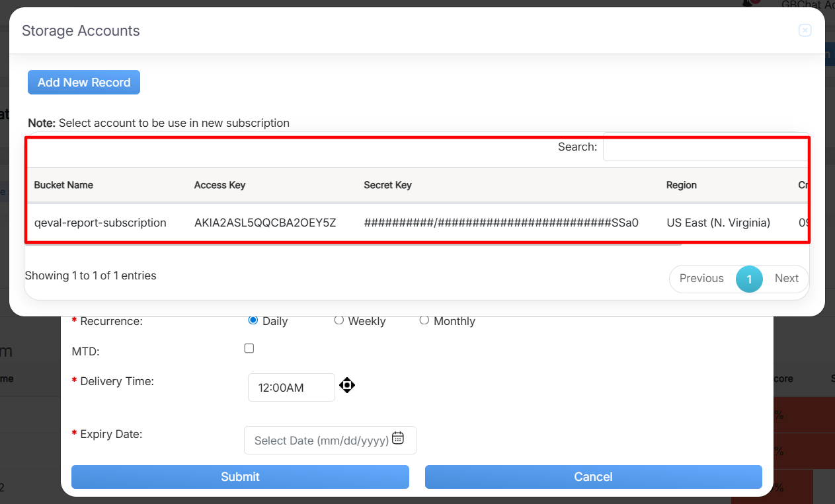Sort by Access Key column header
Screen dimensions: 835x504
tap(219, 185)
